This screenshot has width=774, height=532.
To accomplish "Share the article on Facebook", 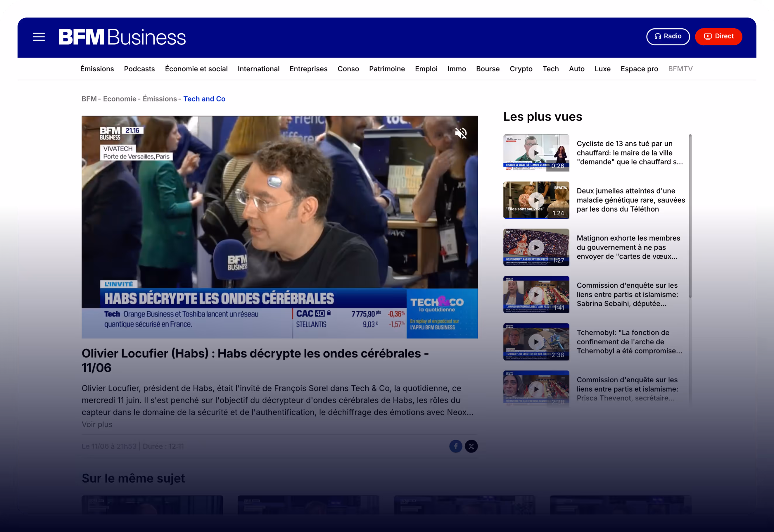I will tap(456, 446).
